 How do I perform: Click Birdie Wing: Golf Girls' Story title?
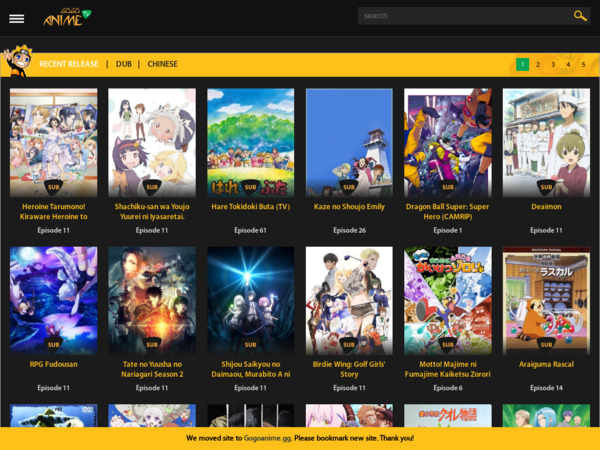tap(349, 369)
